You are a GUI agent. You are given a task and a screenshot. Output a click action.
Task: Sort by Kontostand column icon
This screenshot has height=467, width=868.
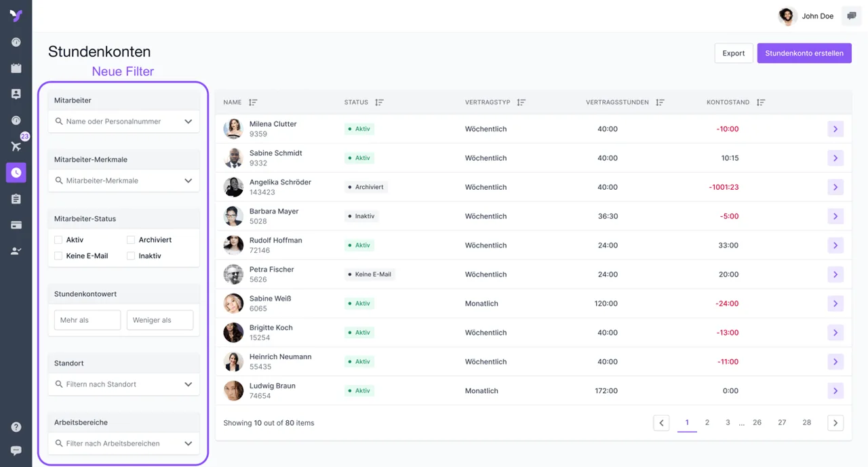point(761,102)
